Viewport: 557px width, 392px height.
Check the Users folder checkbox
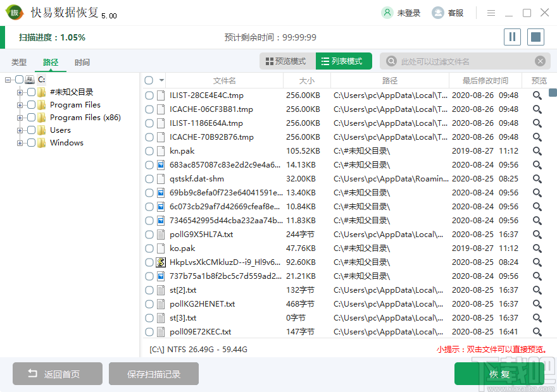31,130
